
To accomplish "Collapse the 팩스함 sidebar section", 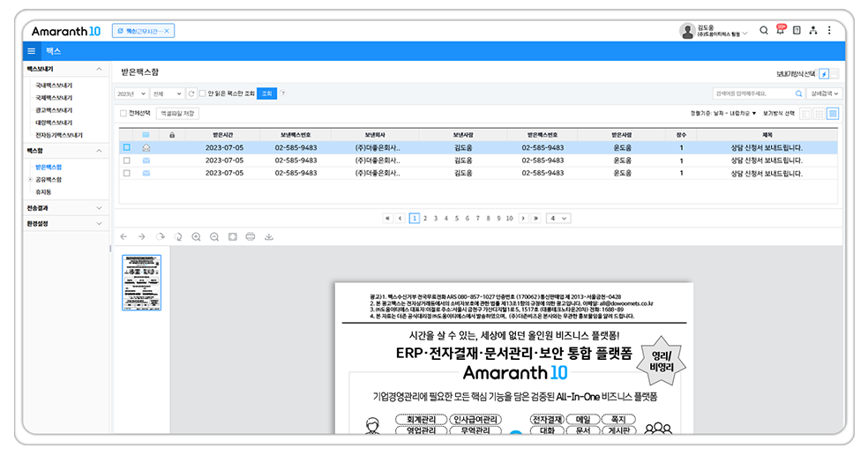I will (x=99, y=151).
